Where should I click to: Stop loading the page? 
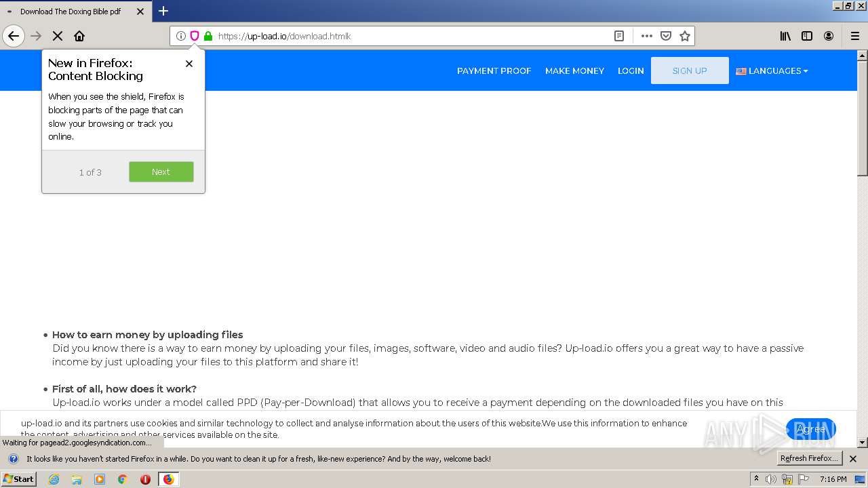coord(58,36)
